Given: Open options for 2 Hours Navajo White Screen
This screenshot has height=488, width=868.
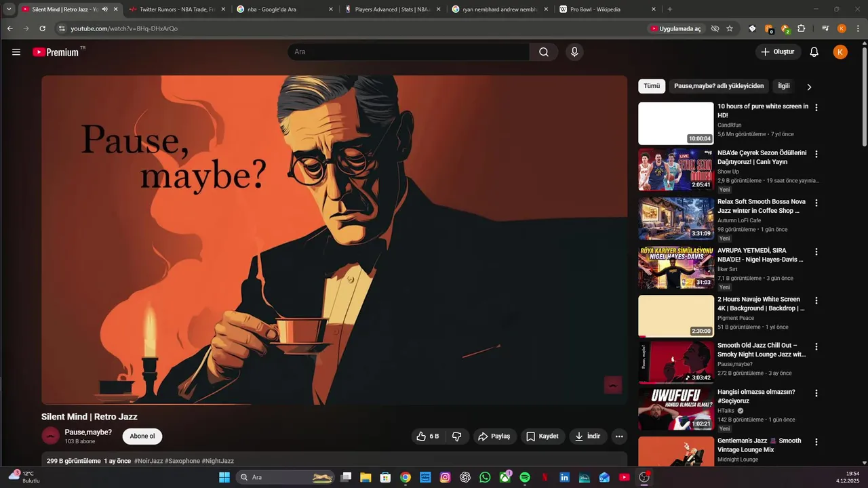Looking at the screenshot, I should 816,301.
